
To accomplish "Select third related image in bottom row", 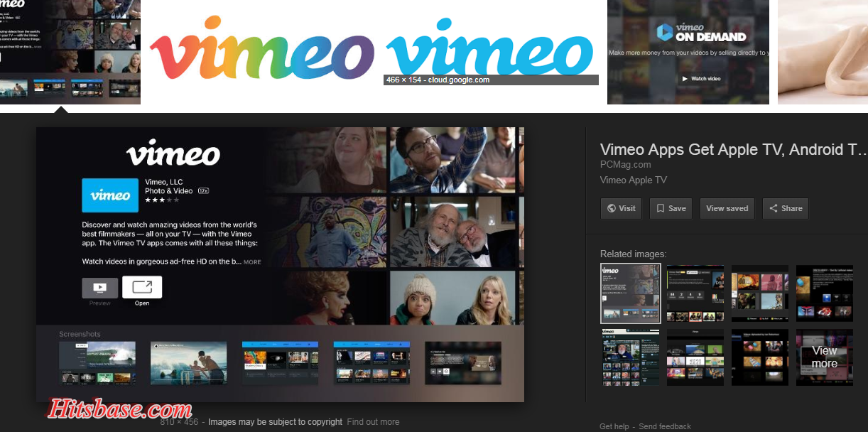I will coord(760,357).
